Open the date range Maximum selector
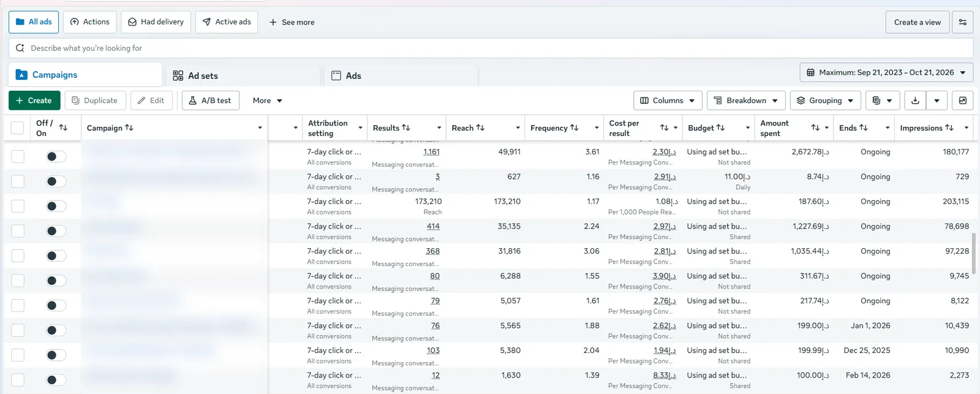Image resolution: width=980 pixels, height=394 pixels. (x=886, y=72)
